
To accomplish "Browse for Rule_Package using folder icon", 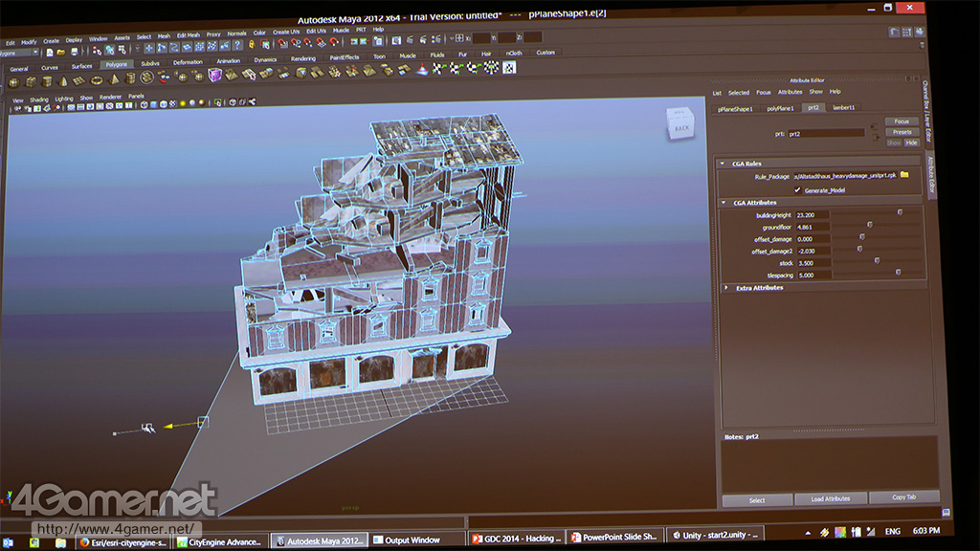I will tap(904, 175).
